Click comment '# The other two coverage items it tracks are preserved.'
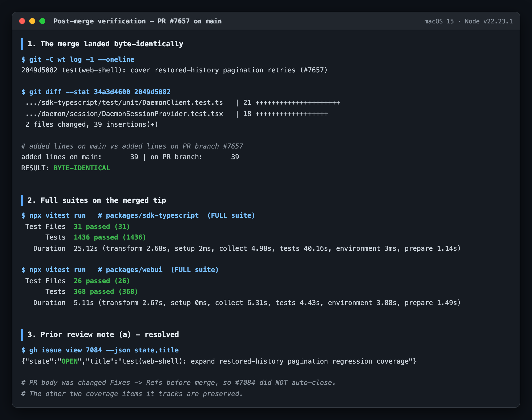532x420 pixels. point(132,394)
